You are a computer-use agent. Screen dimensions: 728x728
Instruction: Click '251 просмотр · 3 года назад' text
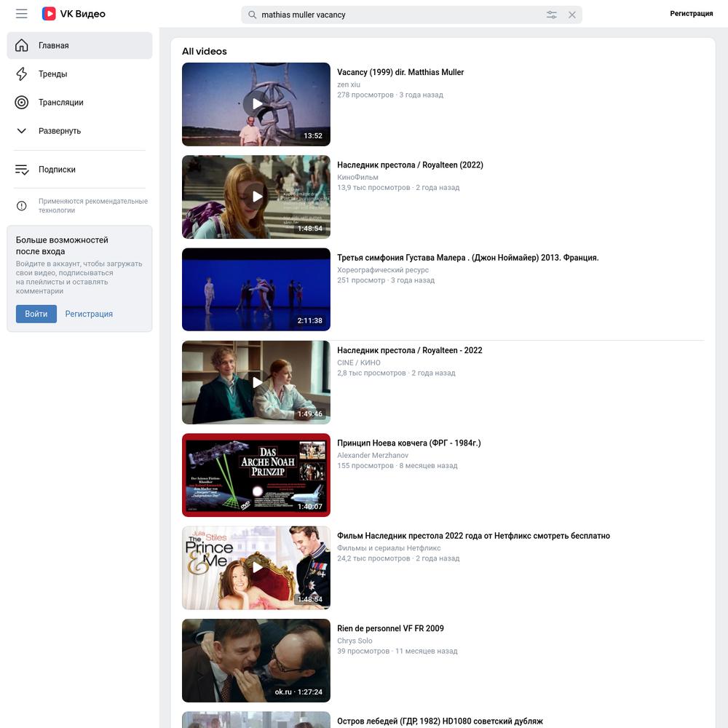point(386,280)
